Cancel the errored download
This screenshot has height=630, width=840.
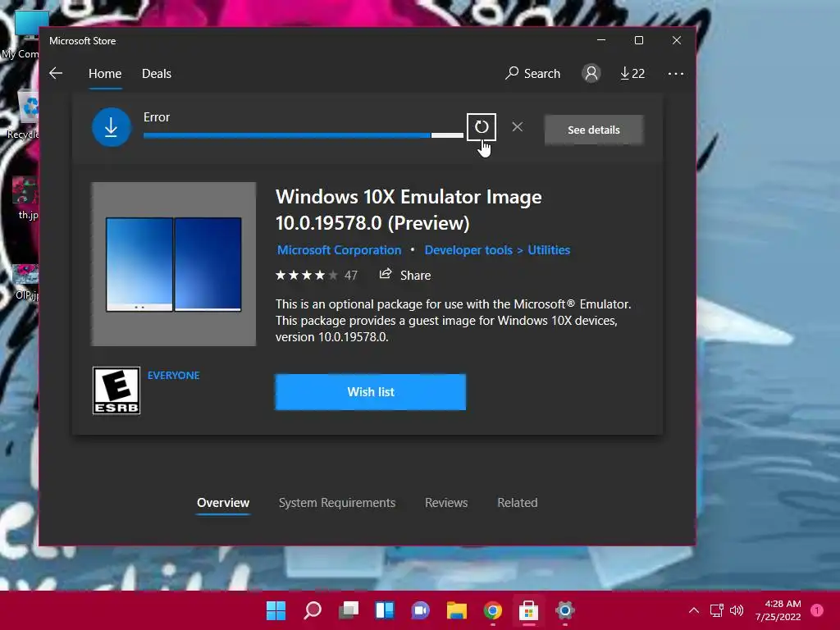[x=517, y=127]
